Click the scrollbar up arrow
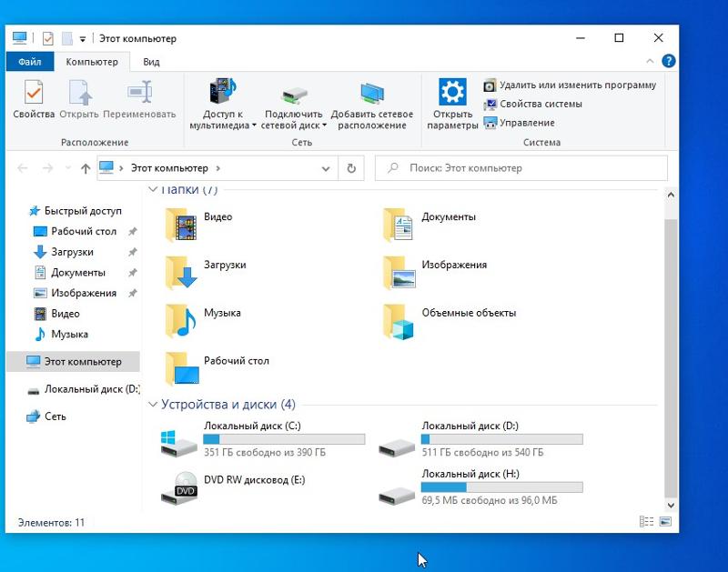Viewport: 728px width, 572px height. (x=671, y=195)
